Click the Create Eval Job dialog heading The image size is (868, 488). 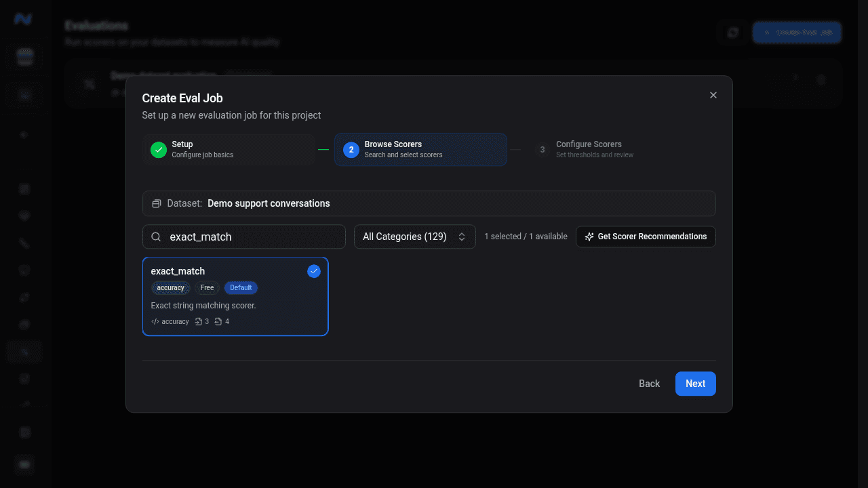click(x=182, y=98)
